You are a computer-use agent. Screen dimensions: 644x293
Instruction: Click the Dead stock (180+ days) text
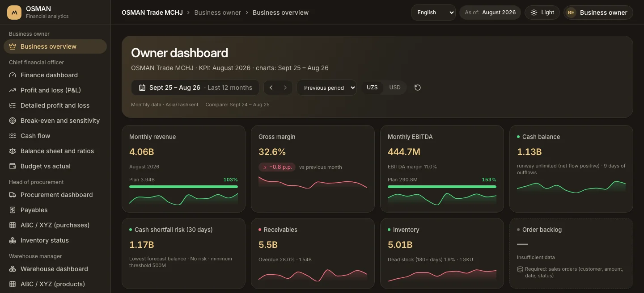[x=430, y=260]
